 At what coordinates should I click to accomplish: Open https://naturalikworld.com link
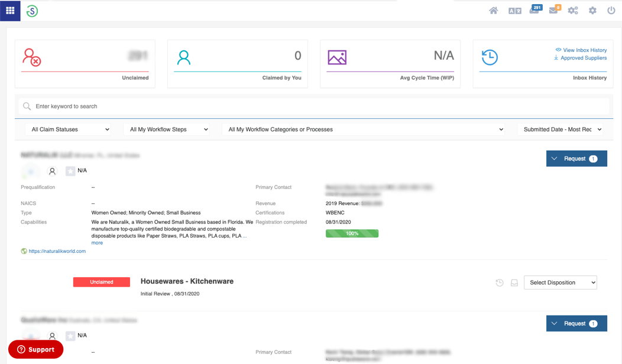tap(57, 251)
